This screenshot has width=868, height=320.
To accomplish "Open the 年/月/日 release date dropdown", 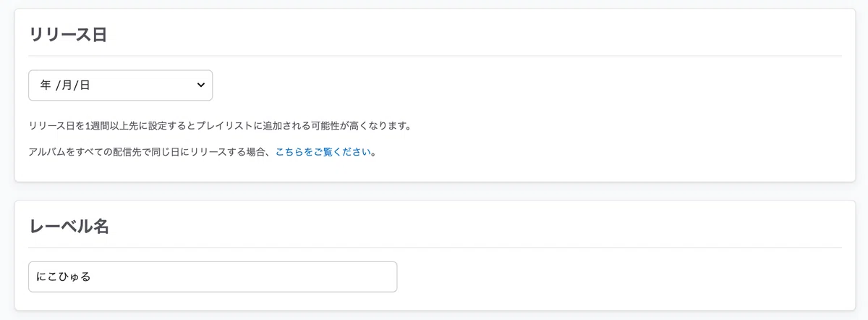I will [120, 85].
